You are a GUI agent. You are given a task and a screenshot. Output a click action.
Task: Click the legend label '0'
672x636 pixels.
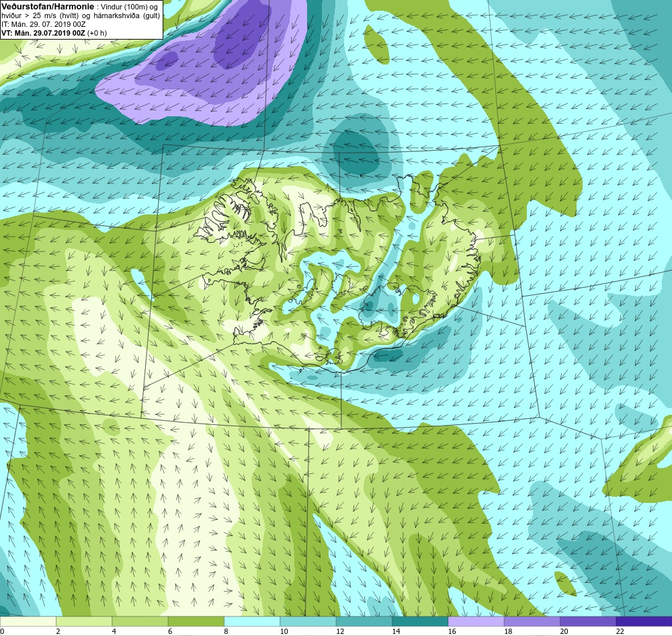(2, 631)
